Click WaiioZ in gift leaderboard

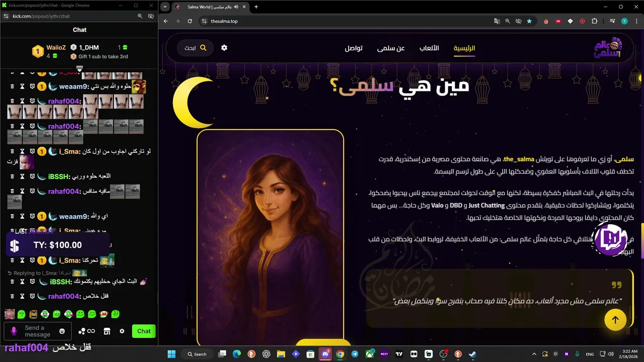pyautogui.click(x=56, y=47)
